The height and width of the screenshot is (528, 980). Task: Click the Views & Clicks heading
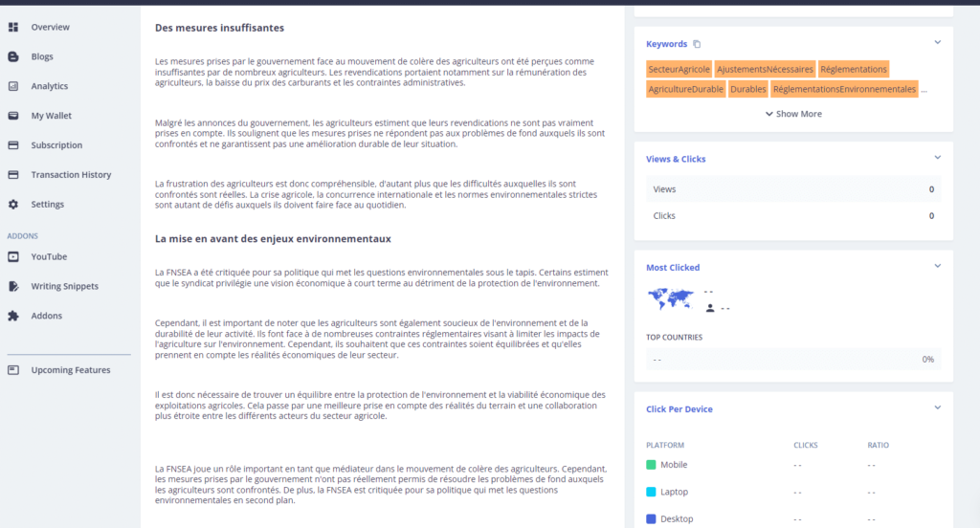click(676, 159)
